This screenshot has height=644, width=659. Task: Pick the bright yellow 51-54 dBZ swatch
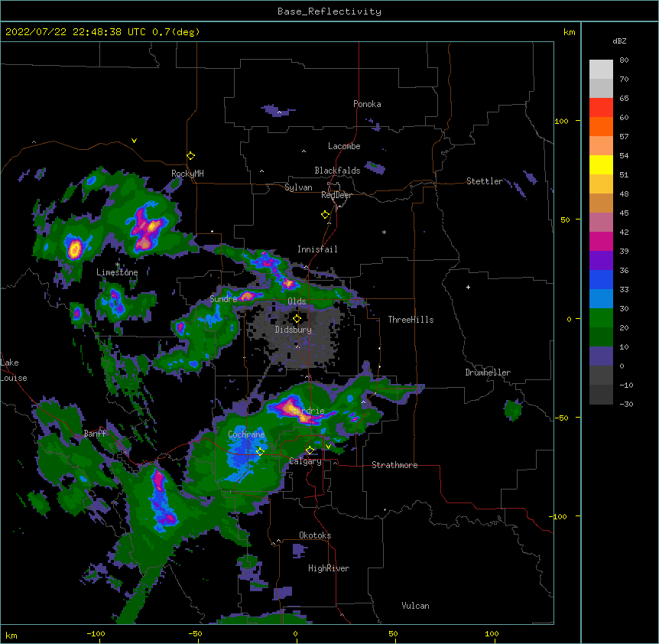(601, 164)
